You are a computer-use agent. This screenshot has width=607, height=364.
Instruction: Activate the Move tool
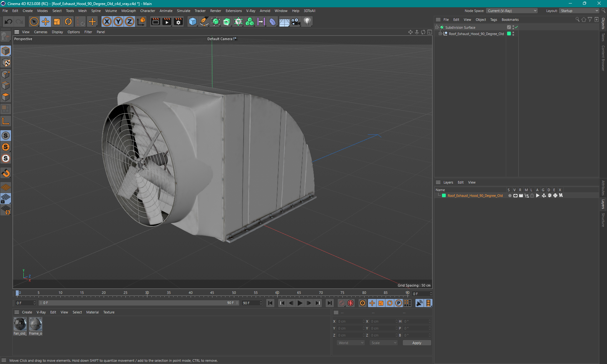click(46, 21)
